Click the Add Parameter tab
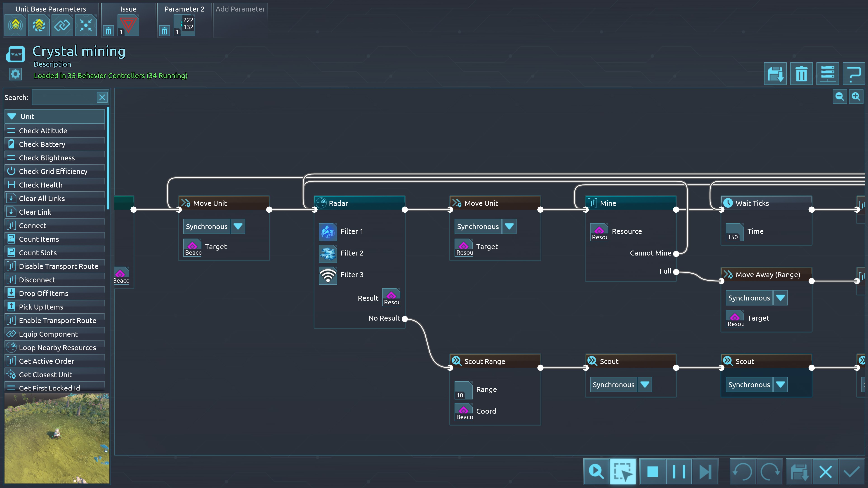The image size is (868, 488). 240,9
